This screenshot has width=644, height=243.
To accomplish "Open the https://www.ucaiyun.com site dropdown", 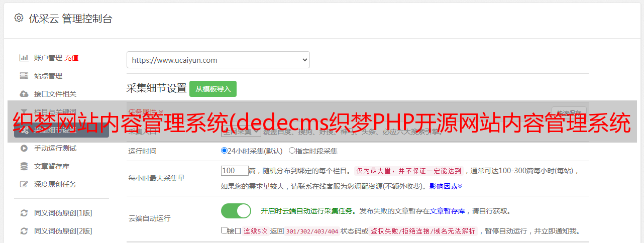I will (218, 60).
